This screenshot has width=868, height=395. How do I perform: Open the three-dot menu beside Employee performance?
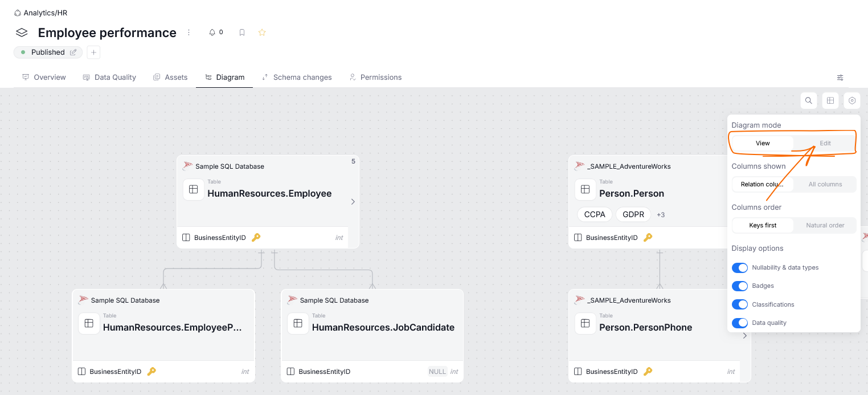189,32
